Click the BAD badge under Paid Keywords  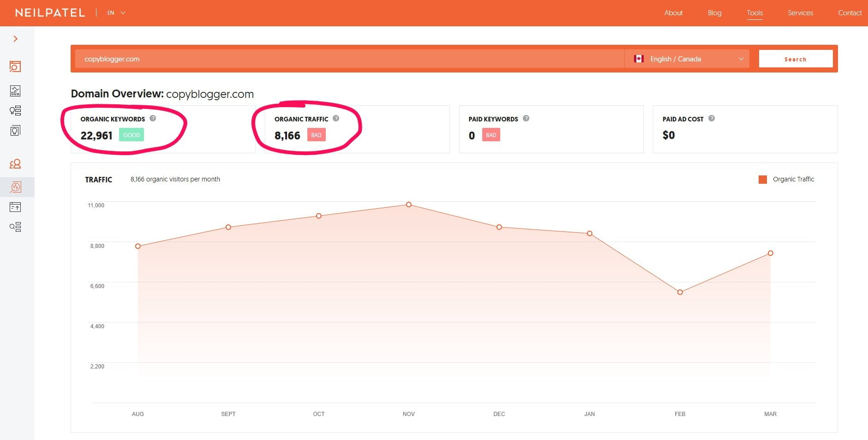click(491, 135)
